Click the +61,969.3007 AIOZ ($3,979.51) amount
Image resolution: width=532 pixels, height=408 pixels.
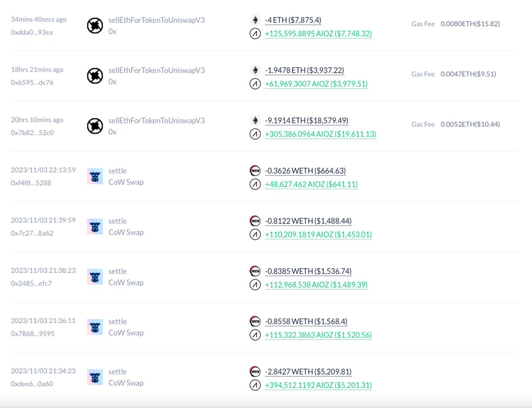[316, 84]
